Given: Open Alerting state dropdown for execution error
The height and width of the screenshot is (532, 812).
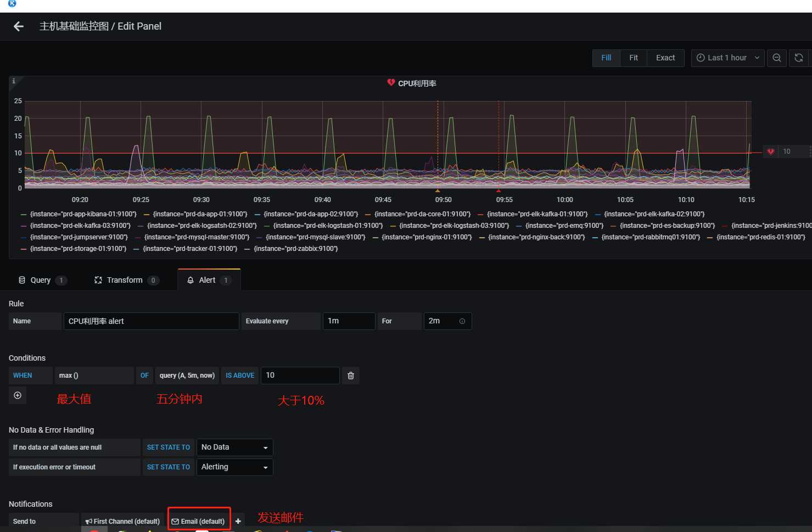Looking at the screenshot, I should coord(234,467).
